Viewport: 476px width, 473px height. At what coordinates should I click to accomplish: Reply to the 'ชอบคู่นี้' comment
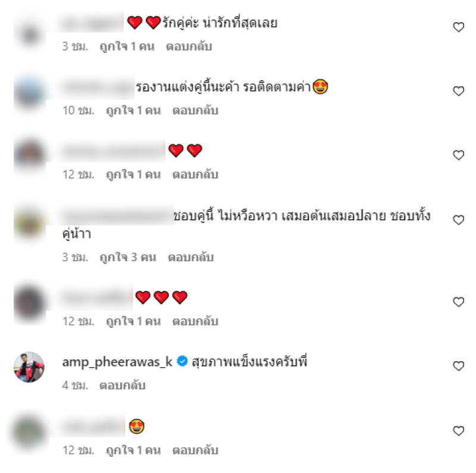click(191, 258)
